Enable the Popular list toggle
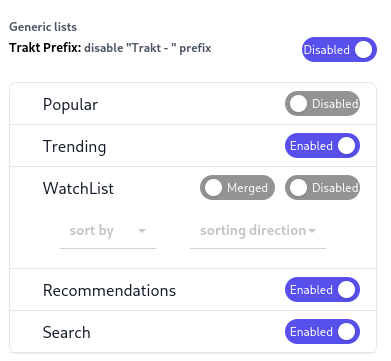Screen dimensions: 391x361 coord(322,104)
